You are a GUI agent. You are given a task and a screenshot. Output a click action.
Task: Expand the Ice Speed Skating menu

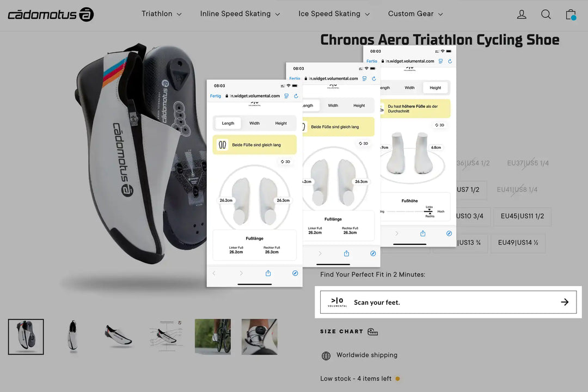pos(334,14)
